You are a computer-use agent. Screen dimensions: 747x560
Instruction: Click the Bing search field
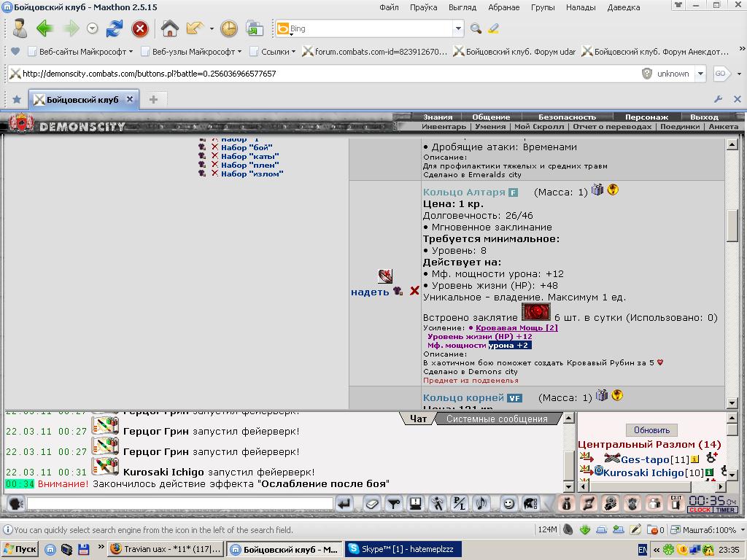pyautogui.click(x=370, y=28)
